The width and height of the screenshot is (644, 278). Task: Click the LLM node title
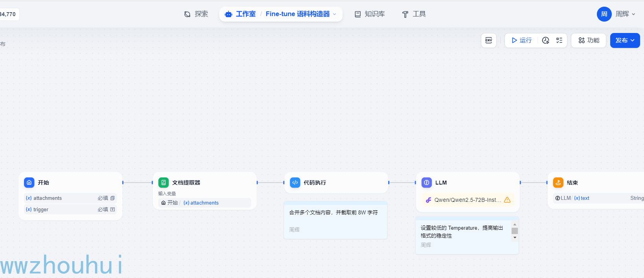(441, 183)
